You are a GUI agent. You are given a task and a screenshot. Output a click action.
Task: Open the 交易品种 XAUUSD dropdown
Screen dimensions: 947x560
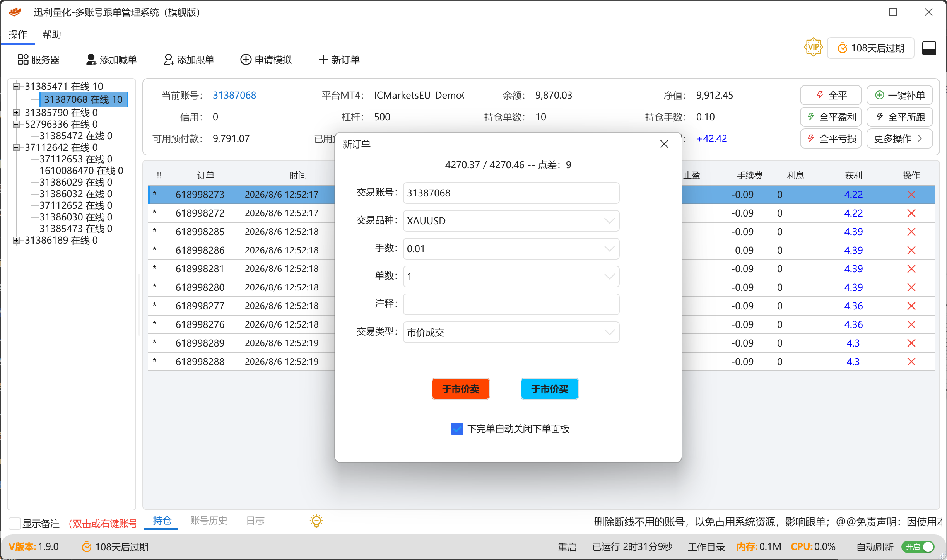(x=511, y=221)
